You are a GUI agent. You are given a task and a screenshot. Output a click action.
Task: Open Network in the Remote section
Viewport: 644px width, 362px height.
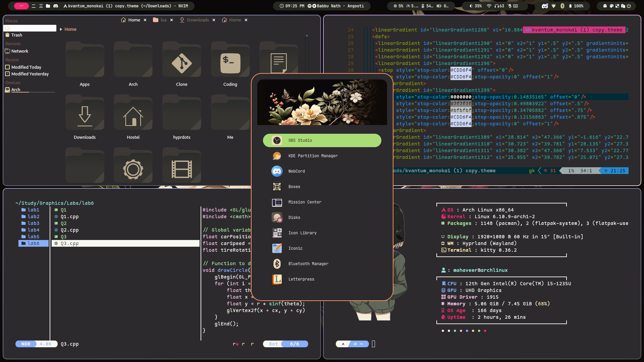click(19, 51)
